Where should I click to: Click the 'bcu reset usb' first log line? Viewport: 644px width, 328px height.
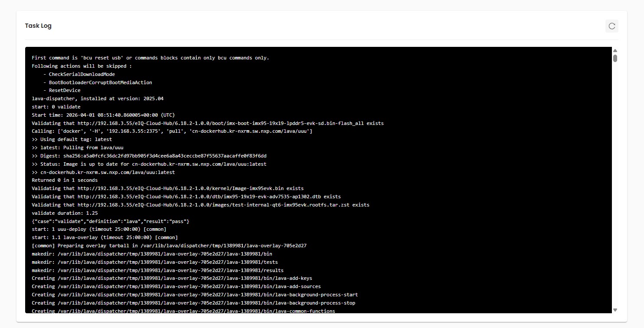coord(150,58)
